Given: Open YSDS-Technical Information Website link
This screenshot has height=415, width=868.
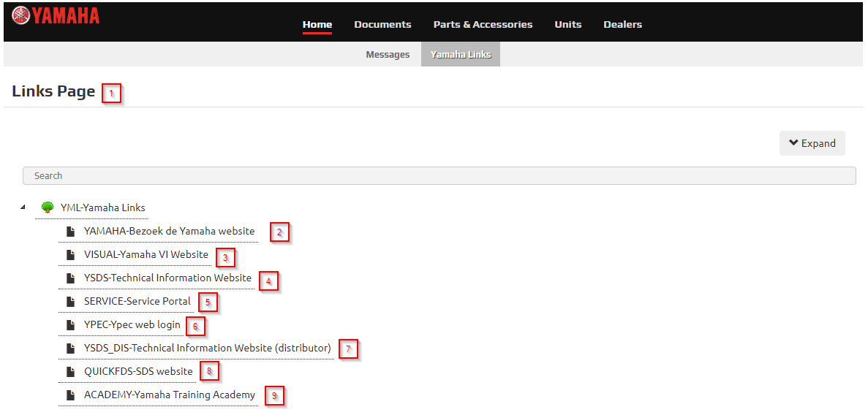Looking at the screenshot, I should (x=167, y=278).
